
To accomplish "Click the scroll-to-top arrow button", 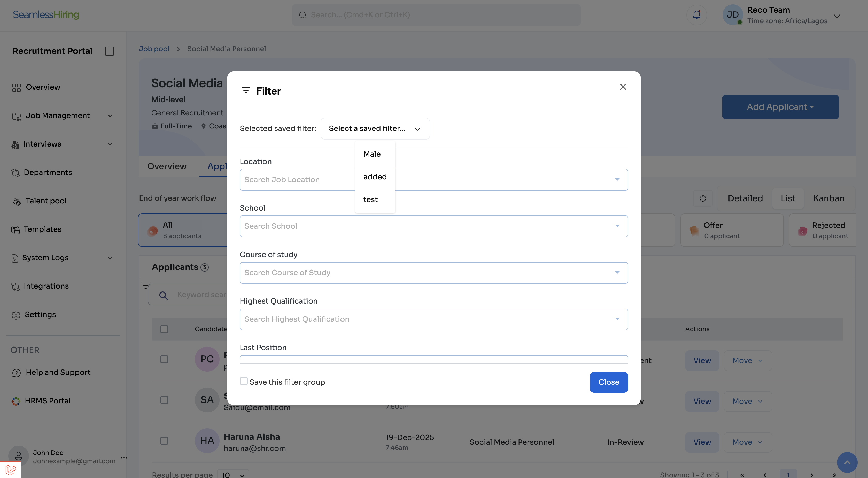I will [x=847, y=462].
